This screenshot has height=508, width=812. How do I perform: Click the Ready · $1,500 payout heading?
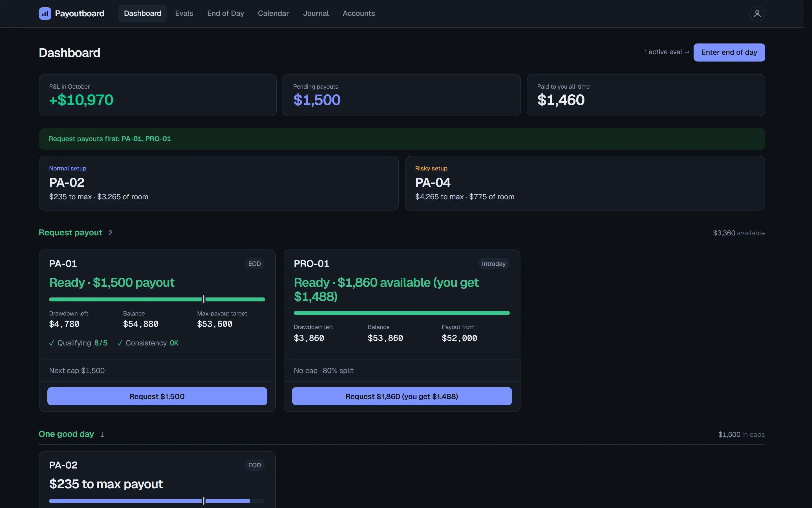(x=112, y=283)
